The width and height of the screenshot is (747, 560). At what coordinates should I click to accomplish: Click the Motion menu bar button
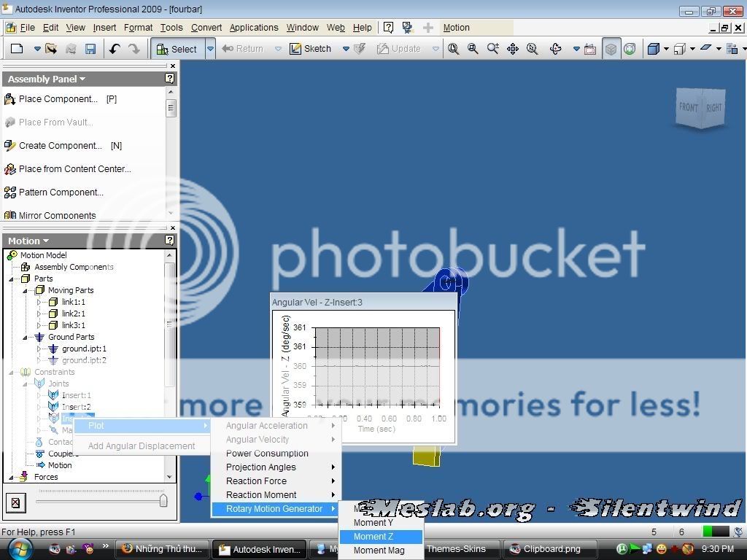[x=457, y=28]
